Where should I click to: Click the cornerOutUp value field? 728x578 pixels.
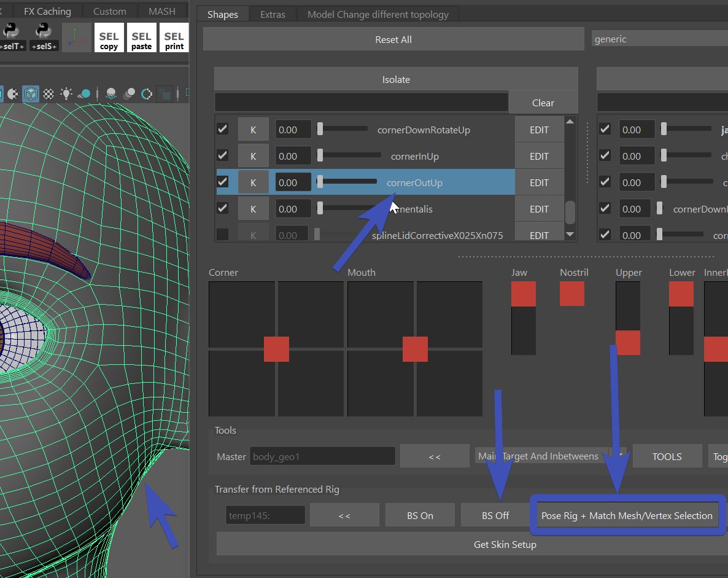(293, 182)
